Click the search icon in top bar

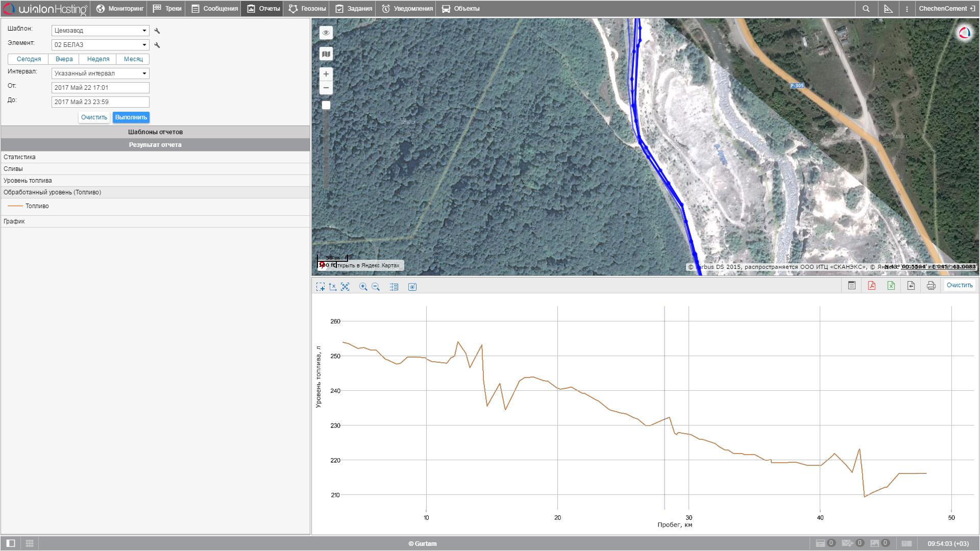point(866,9)
